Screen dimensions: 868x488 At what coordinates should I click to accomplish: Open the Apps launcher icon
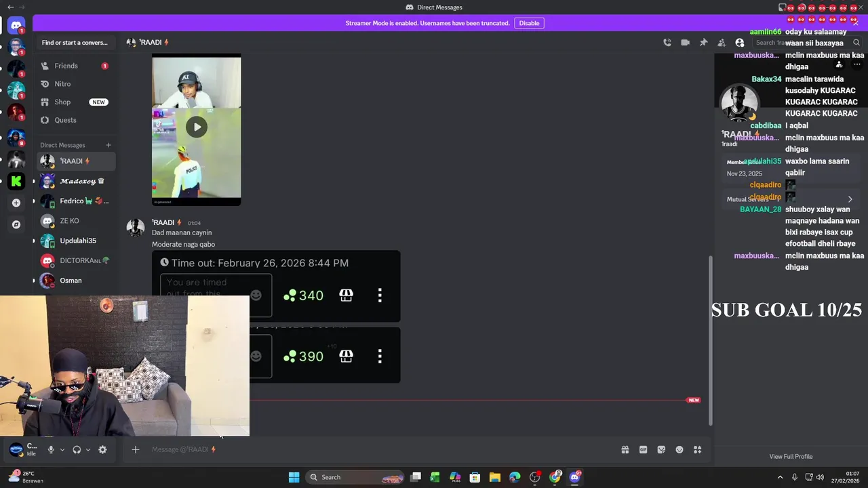point(697,449)
